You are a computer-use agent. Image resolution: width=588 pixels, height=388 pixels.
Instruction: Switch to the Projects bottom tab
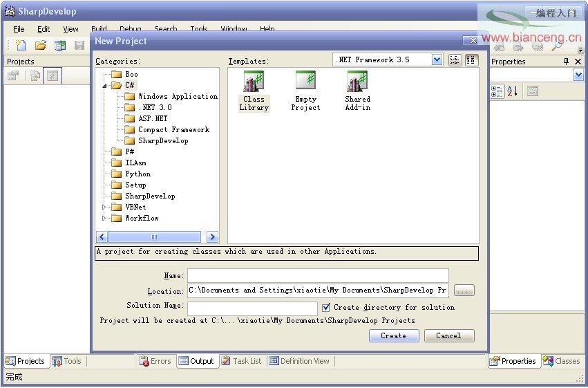[25, 361]
